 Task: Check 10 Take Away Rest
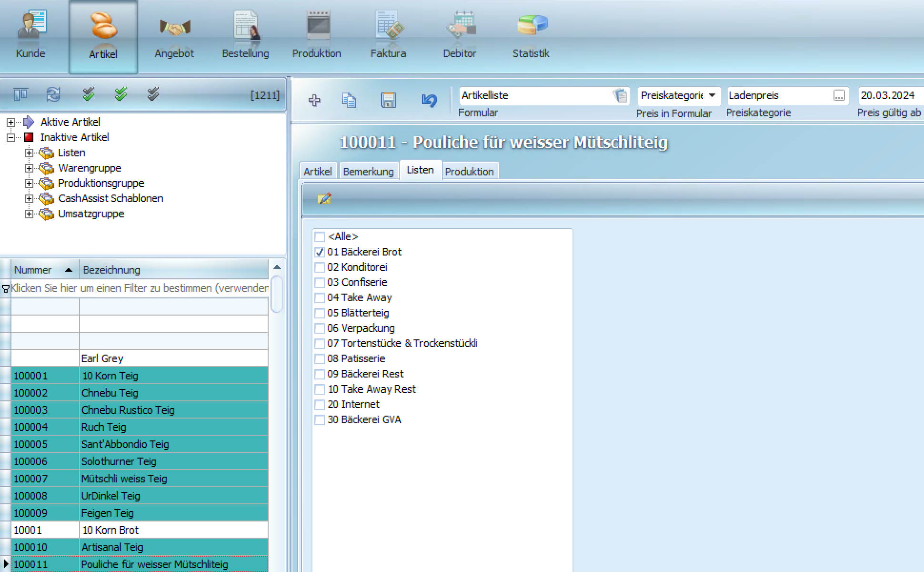pyautogui.click(x=320, y=389)
